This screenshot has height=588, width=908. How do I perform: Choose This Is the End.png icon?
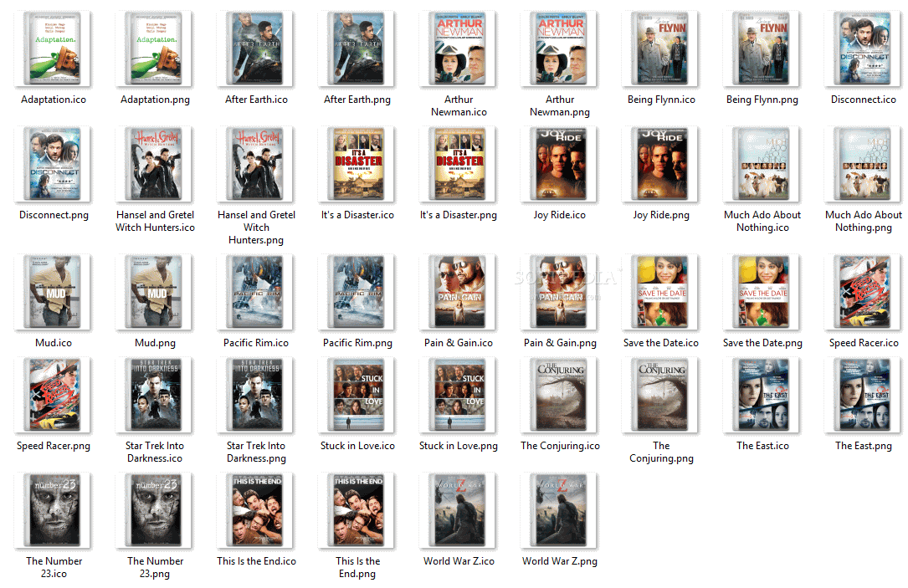(x=357, y=510)
